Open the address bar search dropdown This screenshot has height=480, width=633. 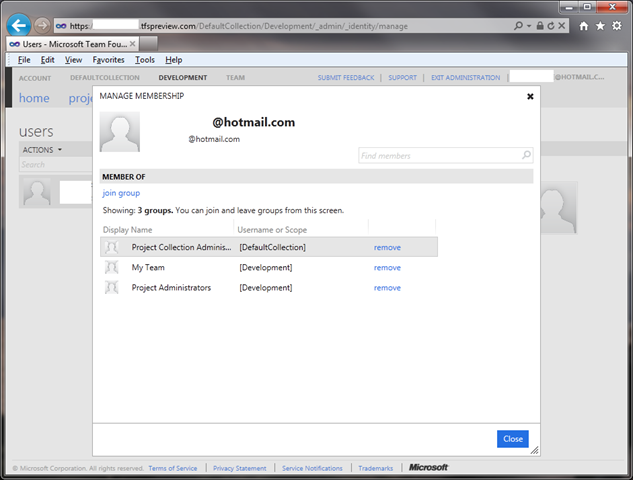tap(532, 26)
